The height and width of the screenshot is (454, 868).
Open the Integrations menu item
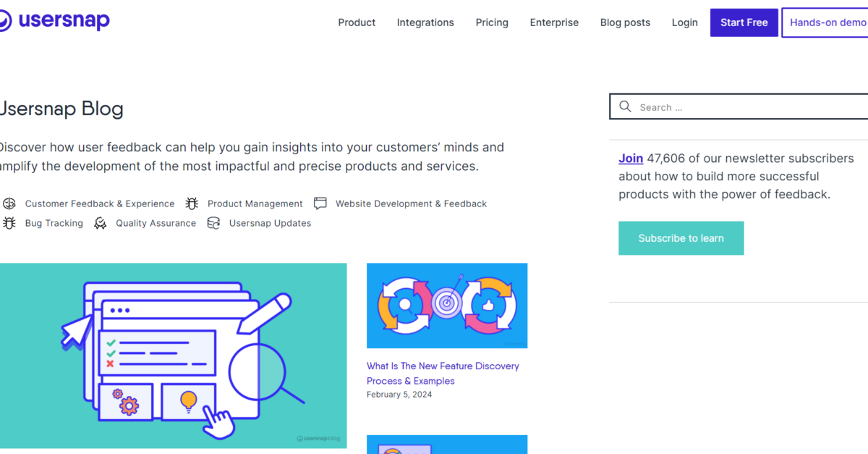[x=425, y=22]
